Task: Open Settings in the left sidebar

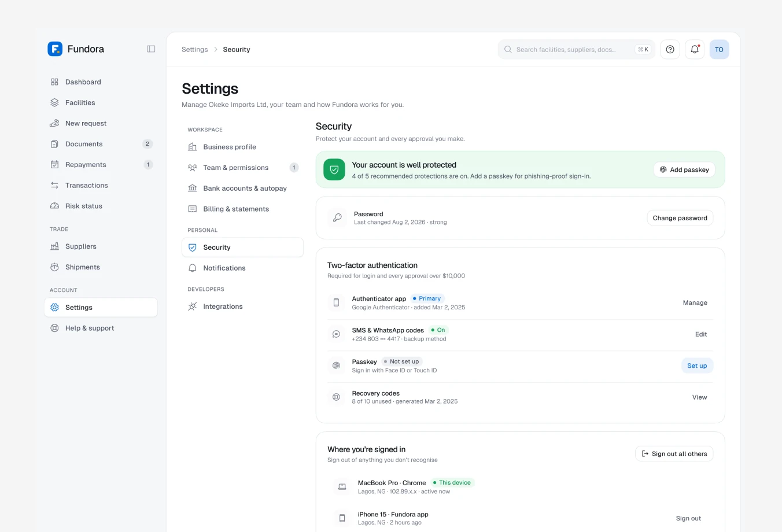Action: (101, 308)
